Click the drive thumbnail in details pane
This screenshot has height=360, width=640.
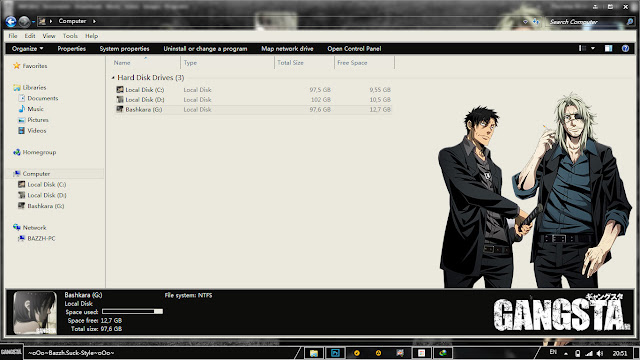[35, 312]
